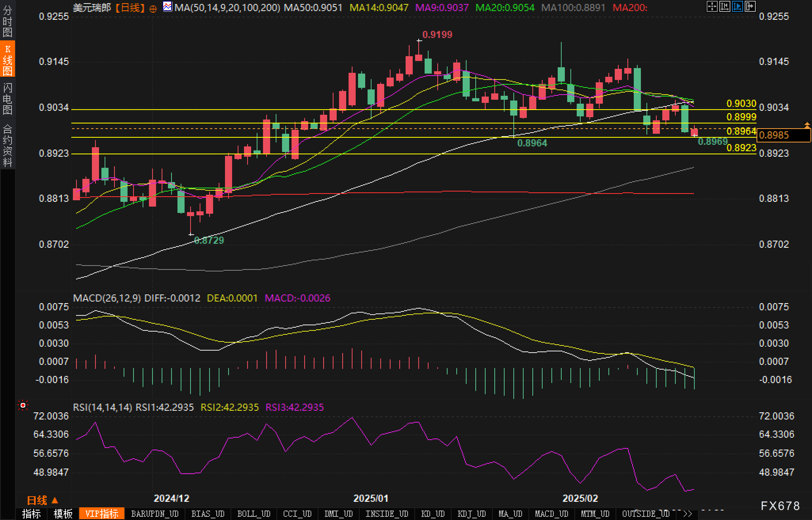Screen dimensions: 812x520
Task: Click the MA indicator chart icon
Action: [x=168, y=7]
